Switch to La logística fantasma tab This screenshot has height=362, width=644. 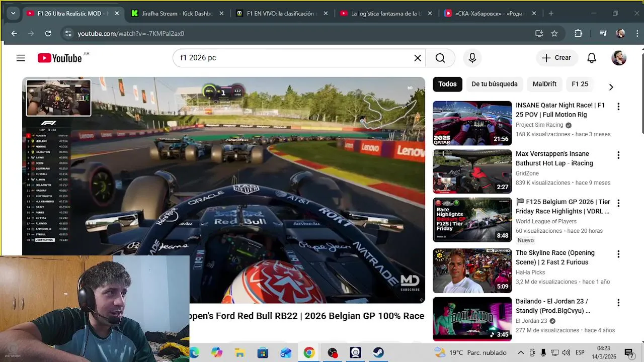point(386,14)
